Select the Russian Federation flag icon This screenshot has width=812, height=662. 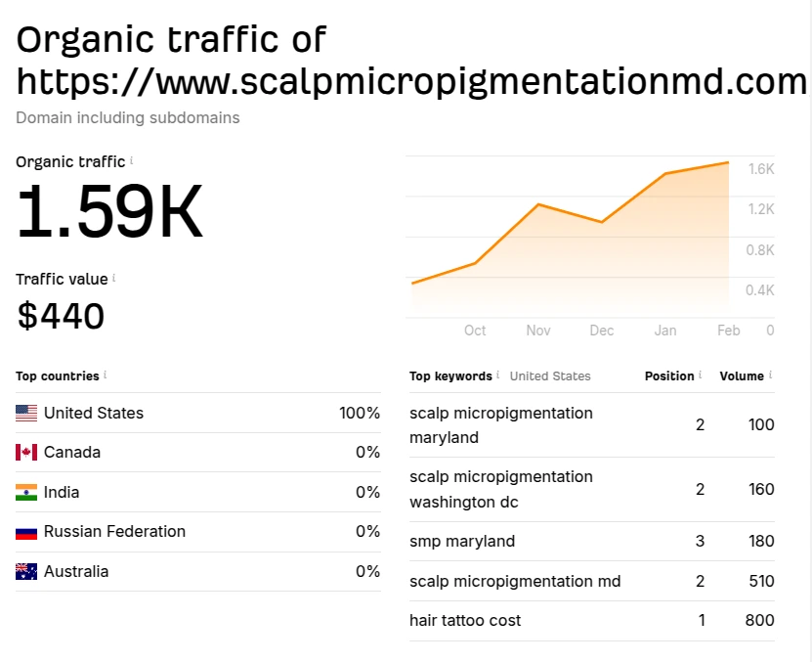26,531
